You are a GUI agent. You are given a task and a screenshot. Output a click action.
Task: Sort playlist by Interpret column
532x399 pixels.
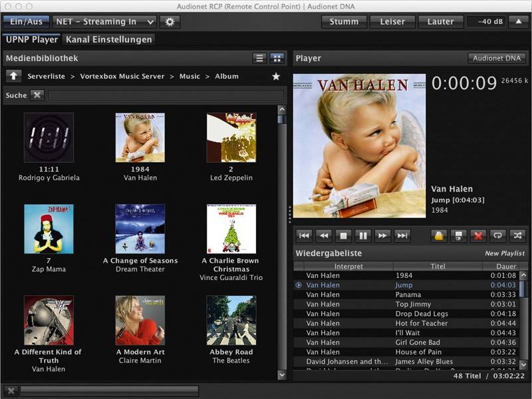click(348, 267)
